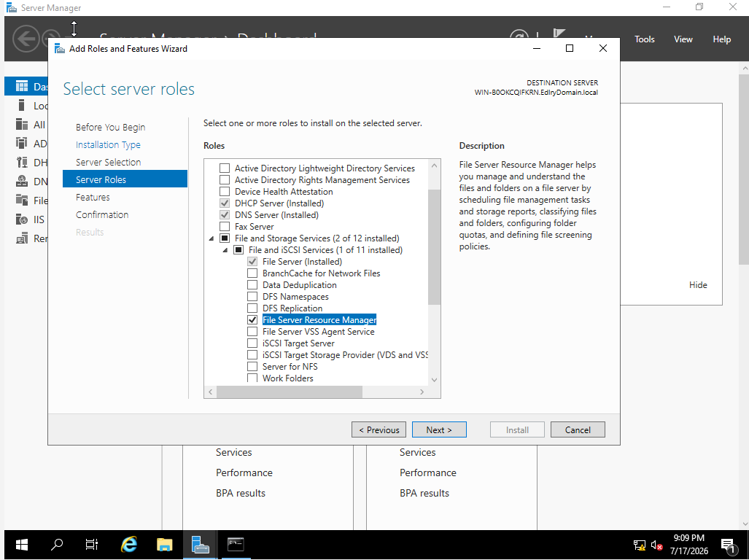Click Hide link in Server Manager dashboard
749x560 pixels.
click(698, 285)
